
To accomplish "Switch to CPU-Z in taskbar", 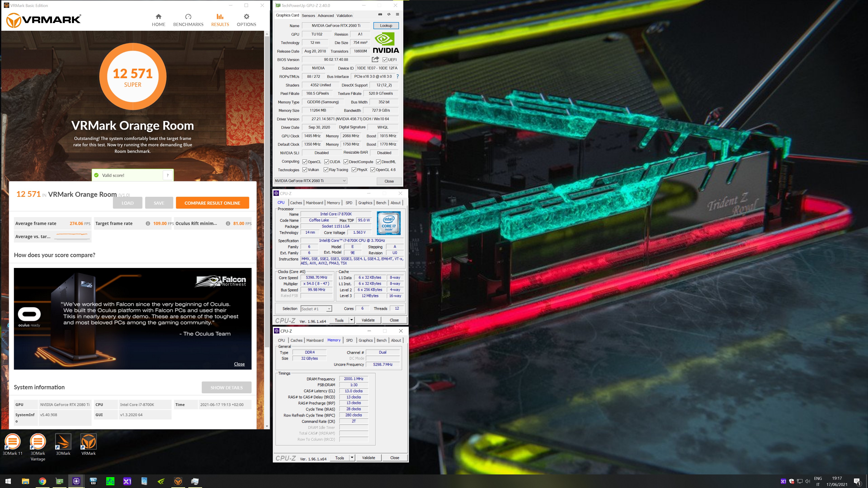I will tap(76, 481).
